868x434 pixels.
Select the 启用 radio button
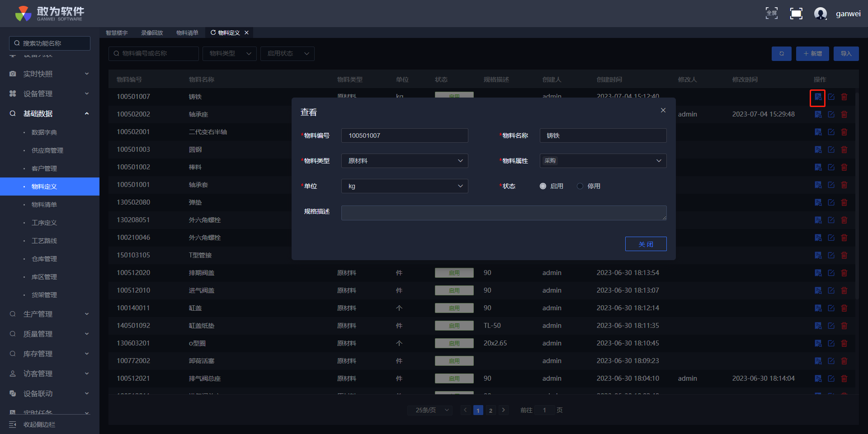(543, 187)
